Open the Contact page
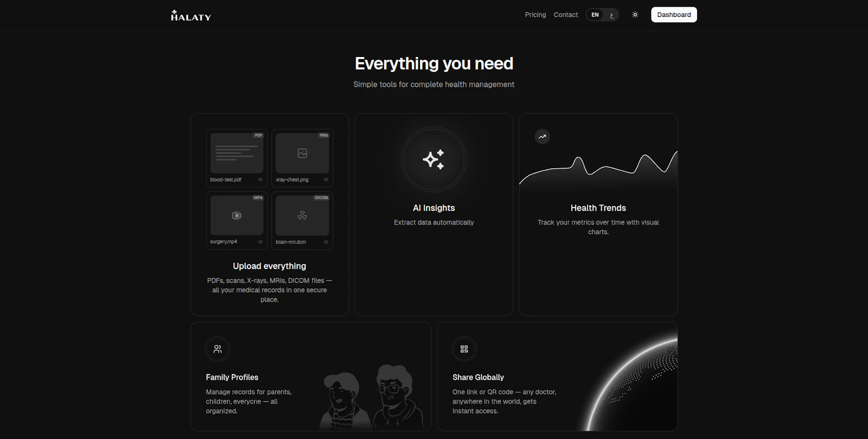The height and width of the screenshot is (439, 868). pos(566,15)
